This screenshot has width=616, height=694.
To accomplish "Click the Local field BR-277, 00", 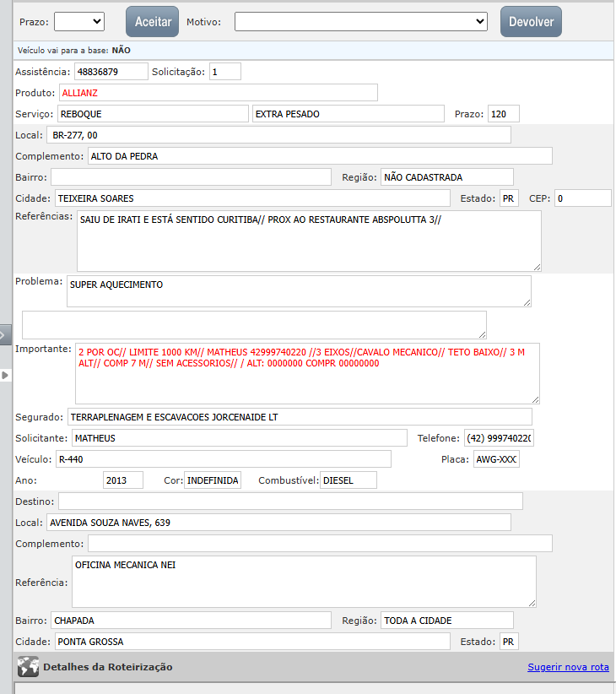I will click(x=279, y=135).
